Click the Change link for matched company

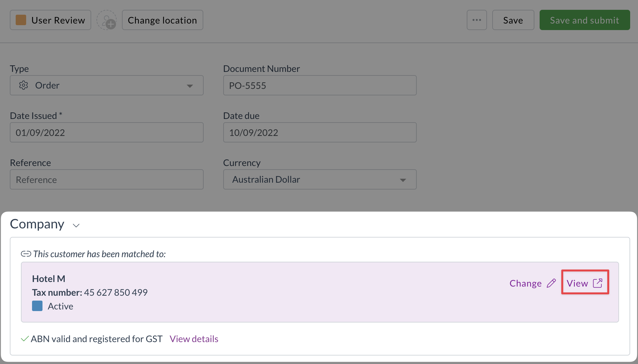pyautogui.click(x=526, y=283)
